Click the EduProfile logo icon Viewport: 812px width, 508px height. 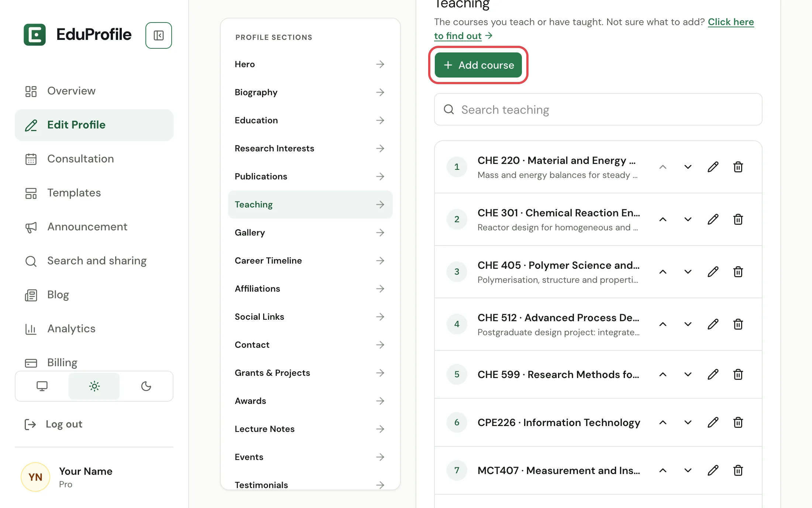point(35,35)
